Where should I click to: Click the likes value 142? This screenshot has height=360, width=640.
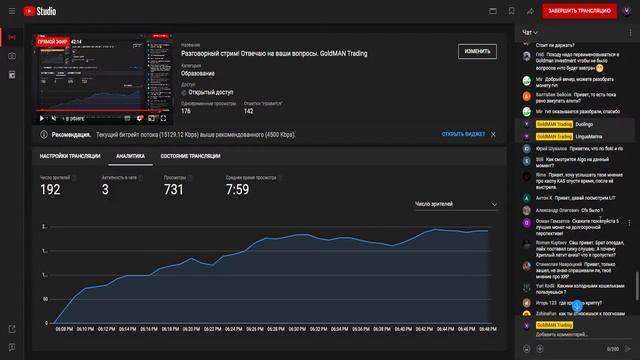[249, 111]
